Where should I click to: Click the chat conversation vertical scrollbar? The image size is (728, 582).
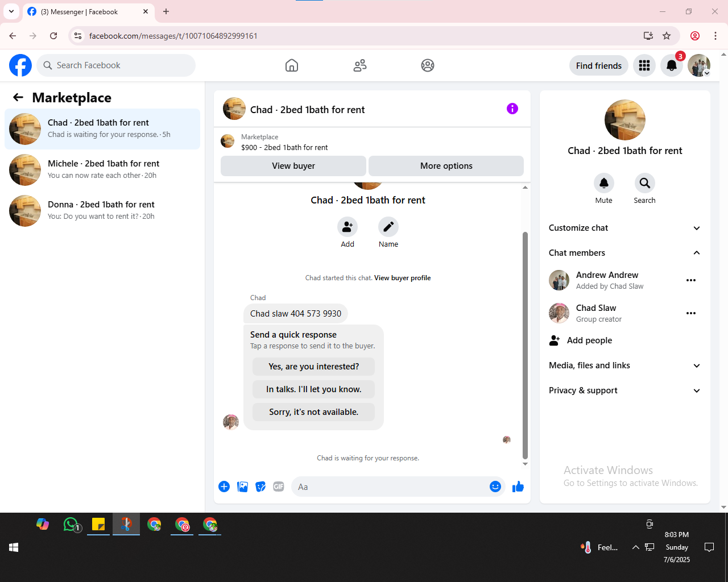point(525,345)
